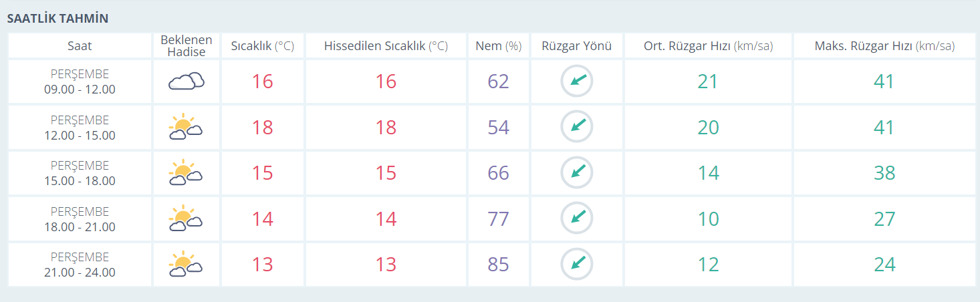The width and height of the screenshot is (980, 302).
Task: Click wind direction arrow in 18.00 - 21.00 row
Action: [x=577, y=218]
